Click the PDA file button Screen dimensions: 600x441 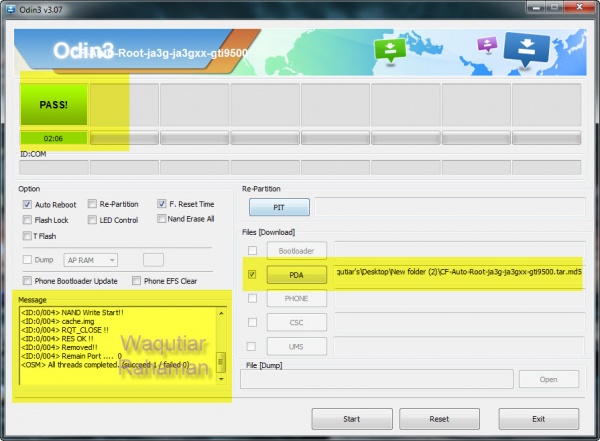(x=297, y=275)
